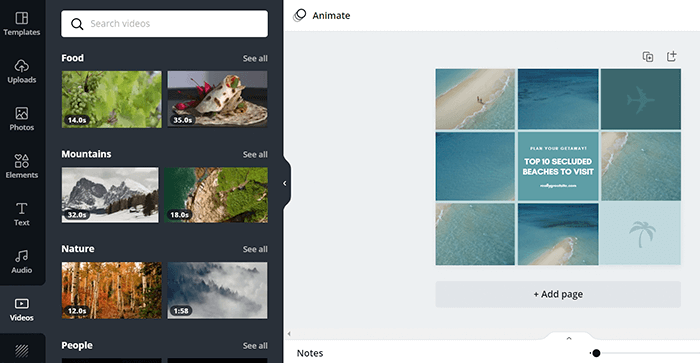Select the Videos sidebar tab
Viewport: 700px width, 363px height.
point(21,309)
